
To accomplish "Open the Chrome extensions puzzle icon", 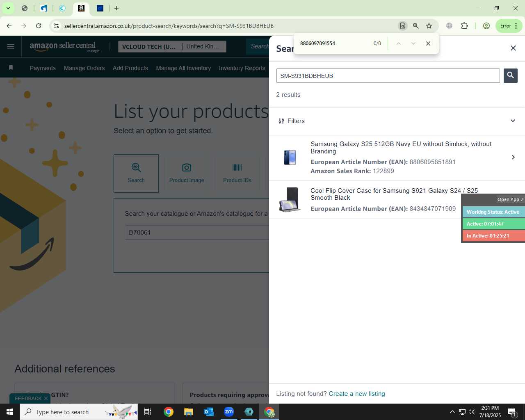I will click(x=464, y=26).
